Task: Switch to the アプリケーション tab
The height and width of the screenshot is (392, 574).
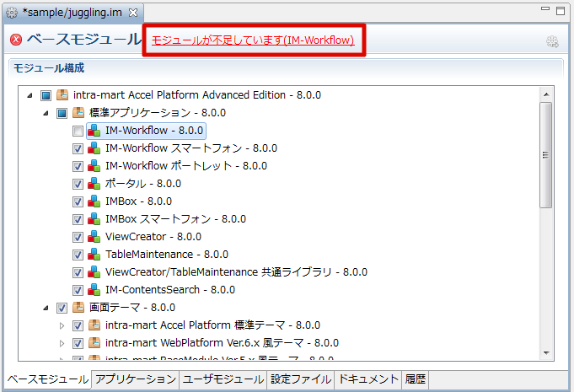Action: [x=135, y=379]
